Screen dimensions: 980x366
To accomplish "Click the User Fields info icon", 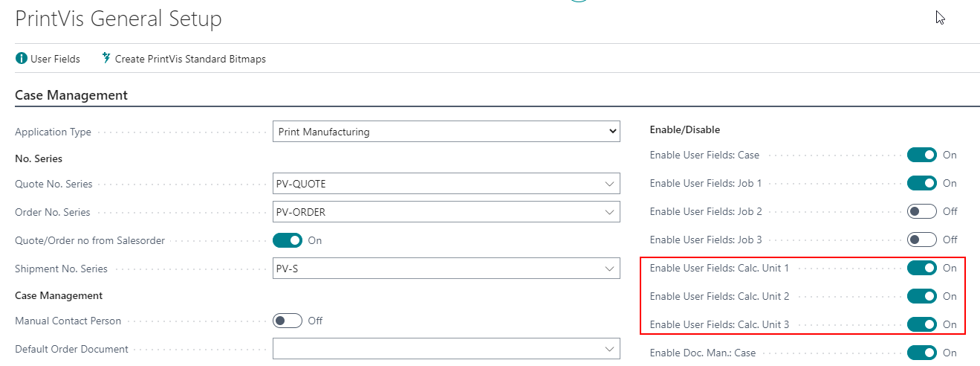I will (21, 58).
